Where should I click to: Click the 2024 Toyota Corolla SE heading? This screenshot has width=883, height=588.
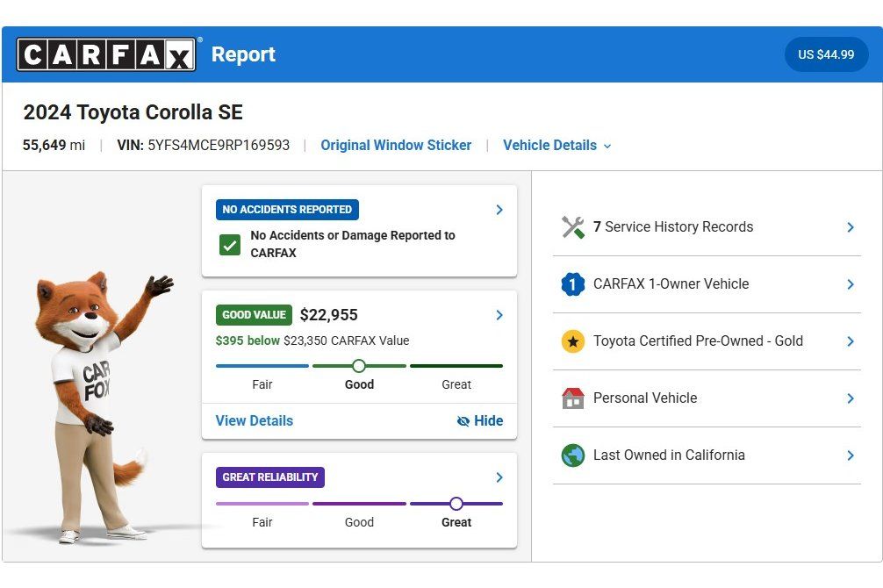point(133,112)
